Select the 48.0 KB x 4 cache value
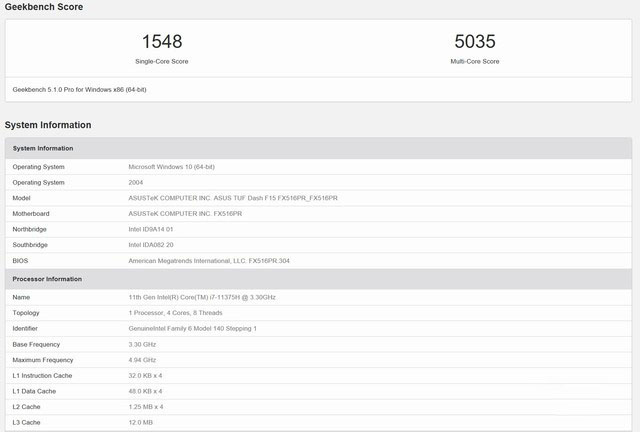This screenshot has width=640, height=432. coord(145,391)
